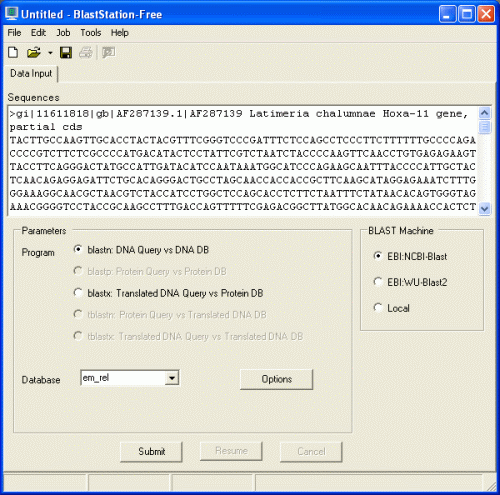Expand the Open icon's dropdown arrow
The height and width of the screenshot is (495, 500).
pyautogui.click(x=50, y=53)
